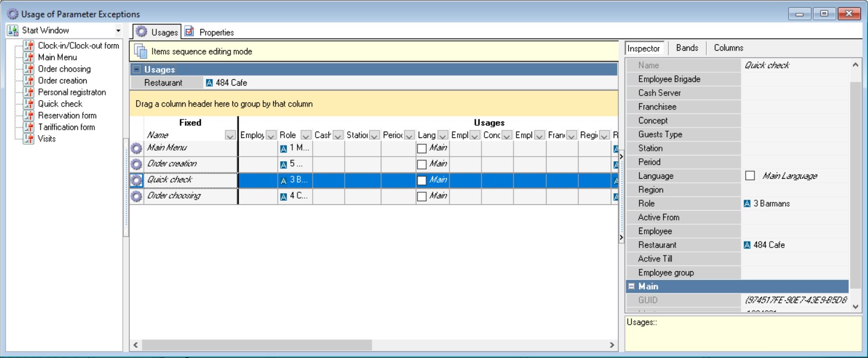This screenshot has width=868, height=358.
Task: Select Main Menu in the left tree
Action: click(x=57, y=57)
